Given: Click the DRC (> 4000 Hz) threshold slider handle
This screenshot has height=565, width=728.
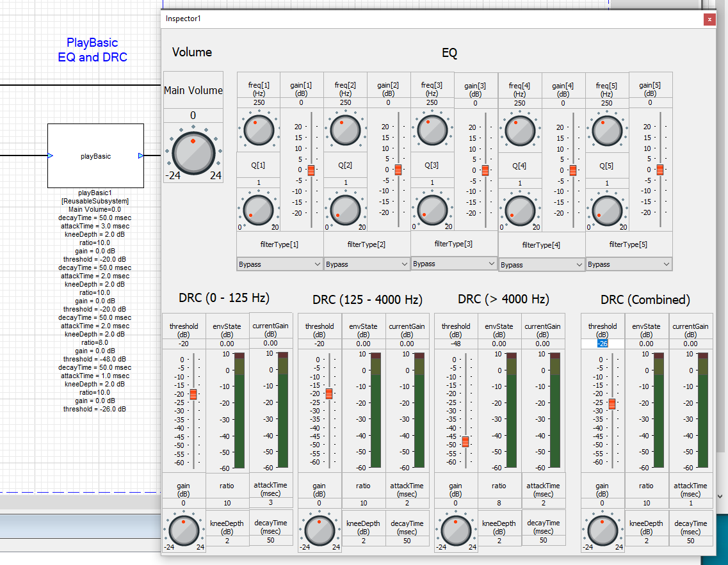Looking at the screenshot, I should (465, 442).
